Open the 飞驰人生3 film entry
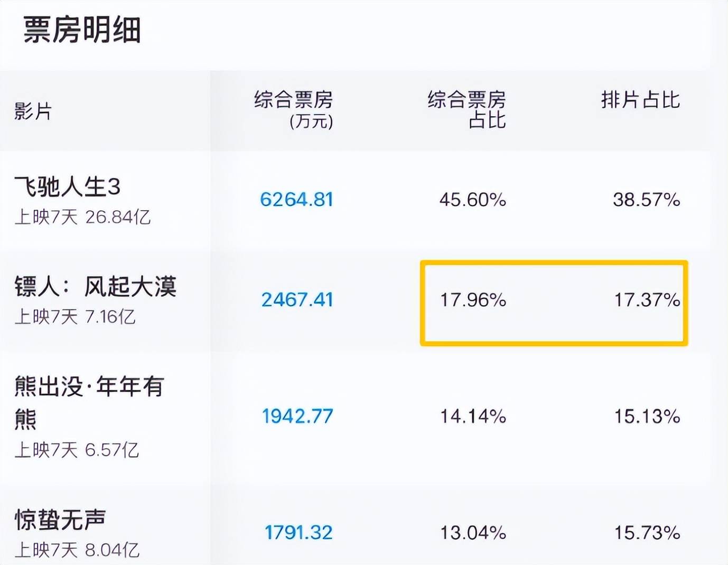This screenshot has width=728, height=565. point(68,186)
